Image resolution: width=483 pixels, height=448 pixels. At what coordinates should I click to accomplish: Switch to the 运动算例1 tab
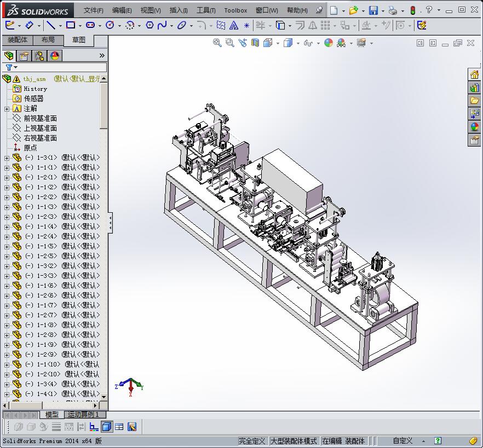click(83, 415)
